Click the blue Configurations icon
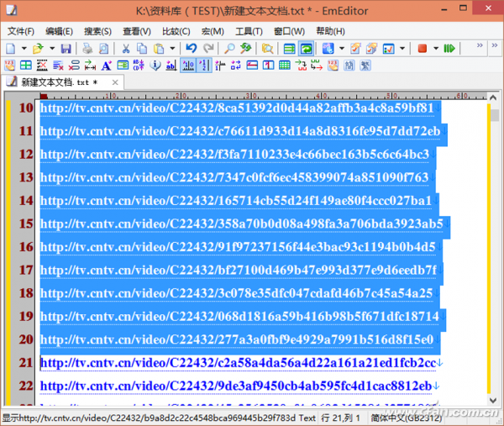 [328, 49]
